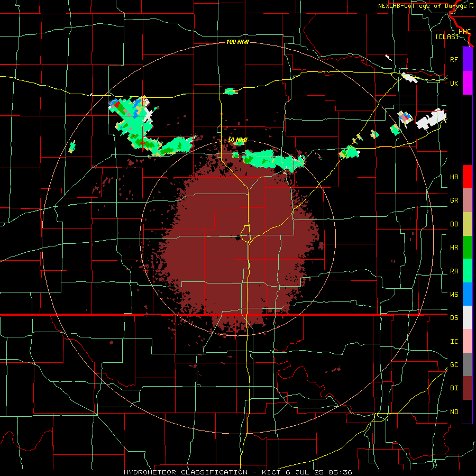This screenshot has width=476, height=476.
Task: Select the yellow BD big drops swatch
Action: (467, 224)
